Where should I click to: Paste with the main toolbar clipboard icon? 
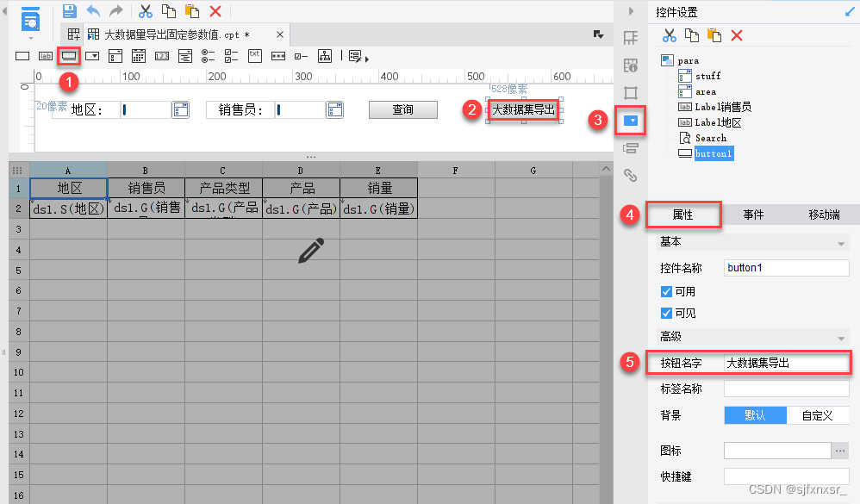(192, 10)
